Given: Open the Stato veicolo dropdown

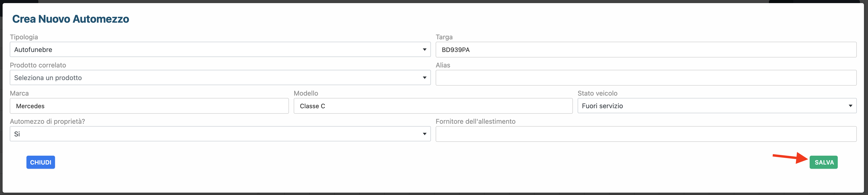Looking at the screenshot, I should tap(717, 106).
